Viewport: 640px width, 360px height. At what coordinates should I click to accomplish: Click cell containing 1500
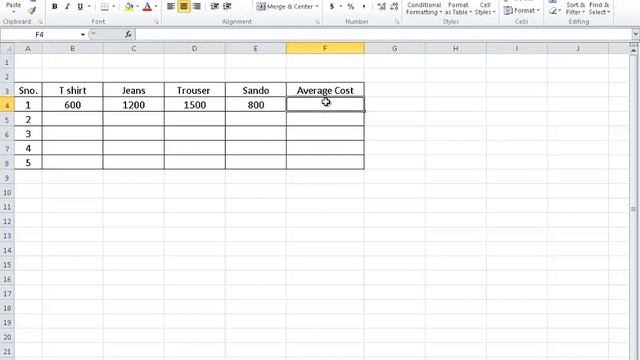195,105
